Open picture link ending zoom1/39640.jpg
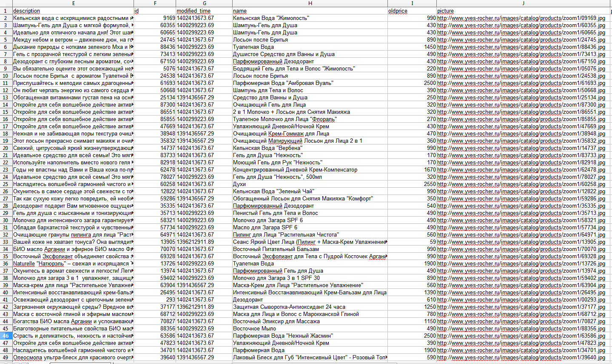Viewport: 612px width, 364px height. click(x=521, y=358)
